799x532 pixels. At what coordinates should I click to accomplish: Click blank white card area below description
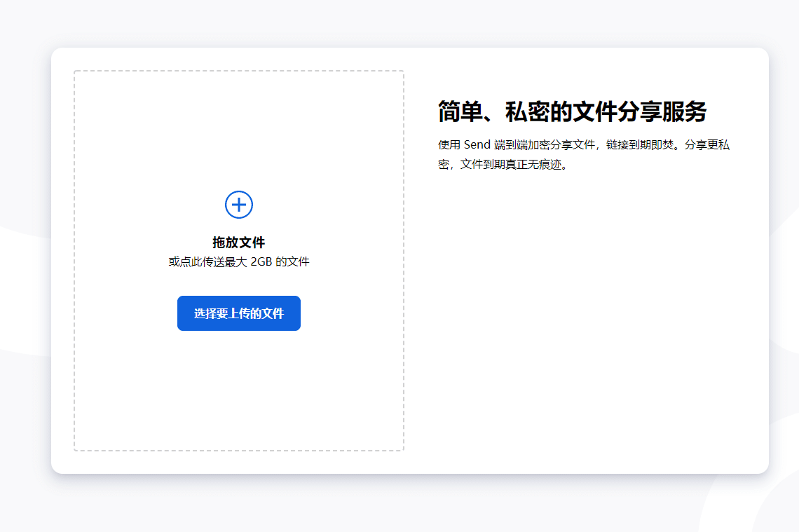(585, 315)
